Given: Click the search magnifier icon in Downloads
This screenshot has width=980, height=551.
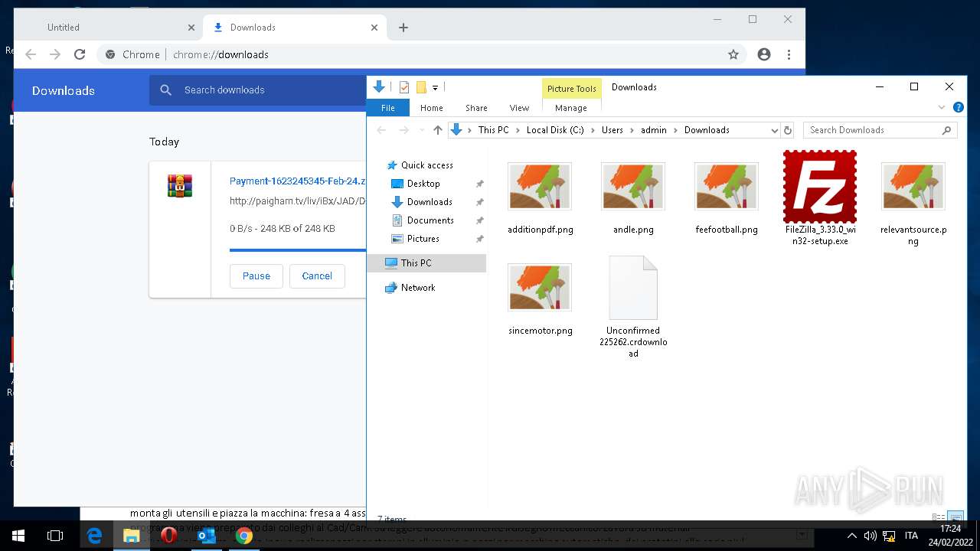Looking at the screenshot, I should (165, 90).
